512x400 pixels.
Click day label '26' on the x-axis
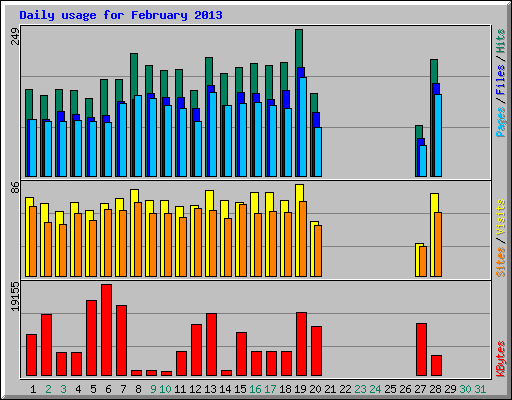tap(405, 389)
